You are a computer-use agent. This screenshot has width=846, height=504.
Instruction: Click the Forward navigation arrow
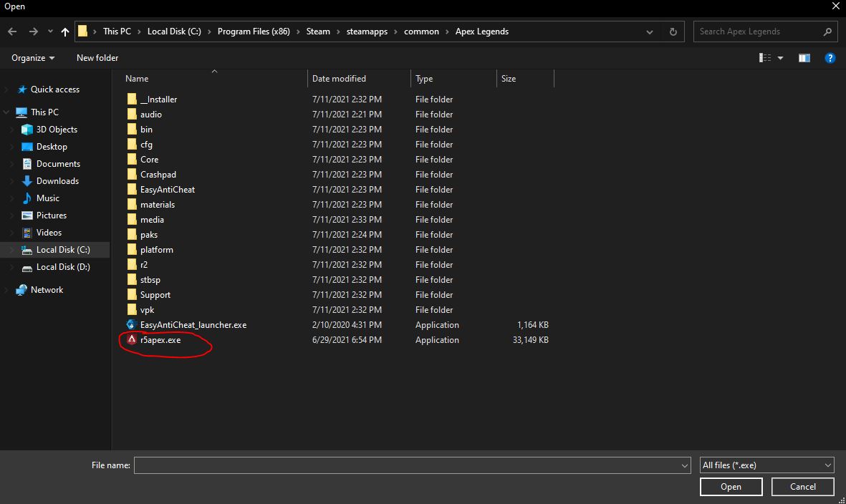(34, 31)
